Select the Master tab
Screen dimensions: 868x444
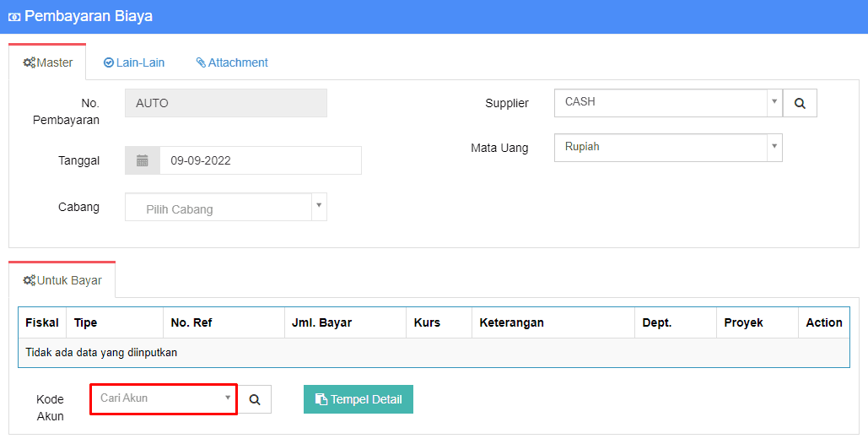[48, 62]
